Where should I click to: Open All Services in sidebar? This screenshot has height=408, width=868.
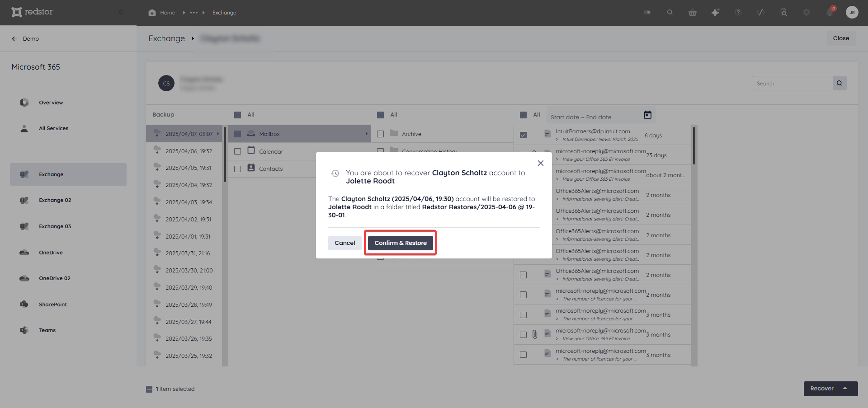(x=53, y=128)
